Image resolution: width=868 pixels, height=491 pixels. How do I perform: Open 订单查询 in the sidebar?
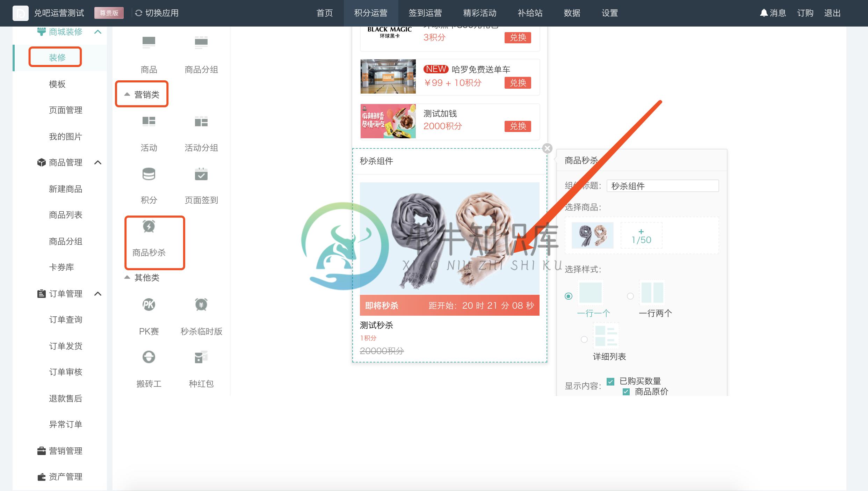[x=66, y=320]
